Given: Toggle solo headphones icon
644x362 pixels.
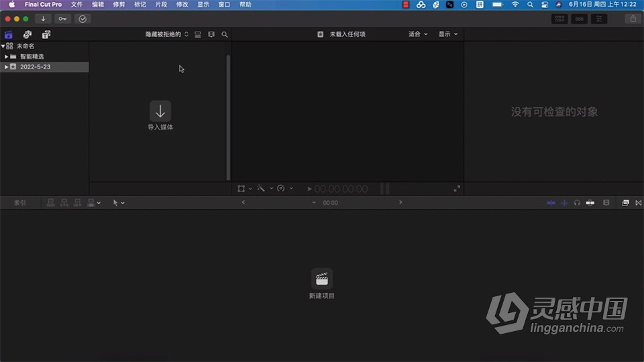Looking at the screenshot, I should [x=577, y=203].
